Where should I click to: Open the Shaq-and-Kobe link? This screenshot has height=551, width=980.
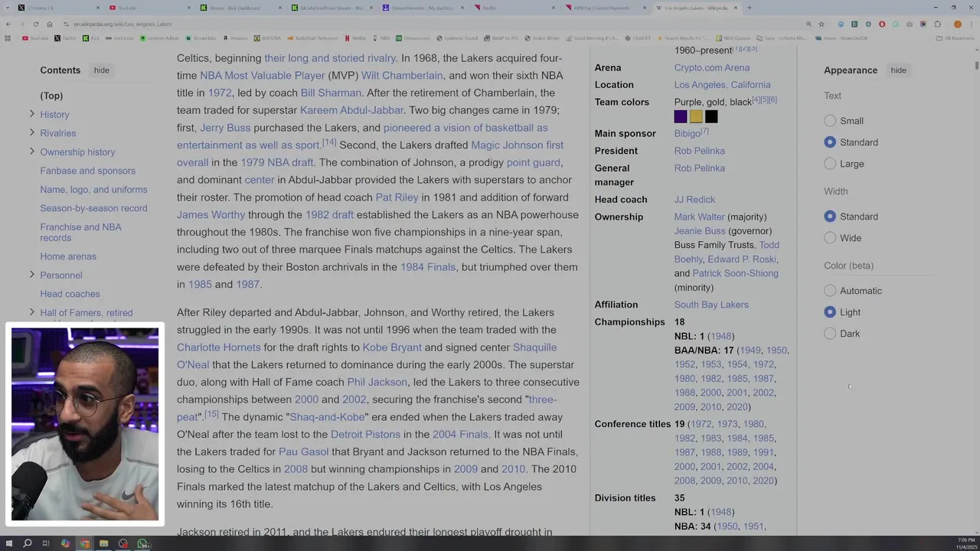click(x=327, y=417)
